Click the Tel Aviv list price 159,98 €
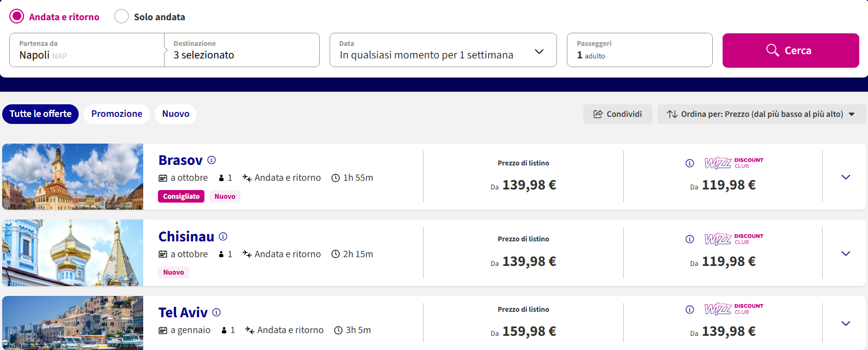The width and height of the screenshot is (868, 350). tap(529, 331)
